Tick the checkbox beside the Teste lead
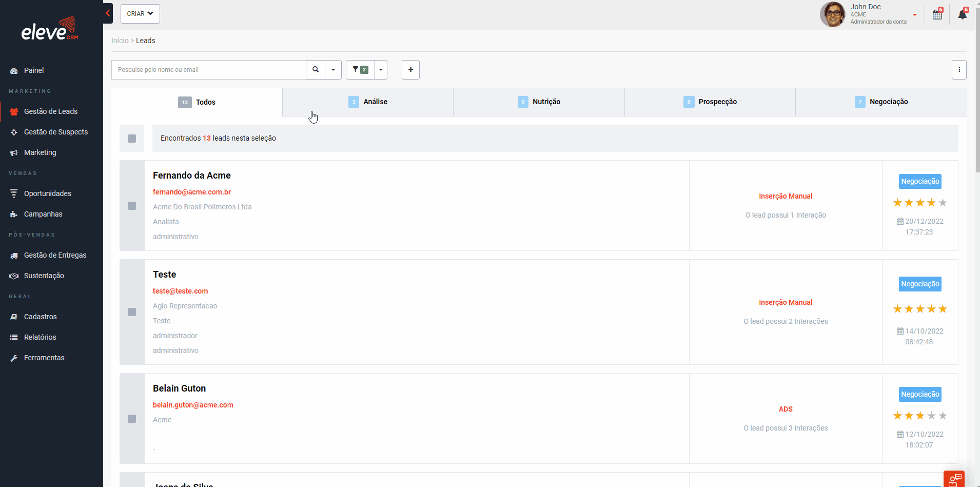This screenshot has height=487, width=980. (132, 311)
